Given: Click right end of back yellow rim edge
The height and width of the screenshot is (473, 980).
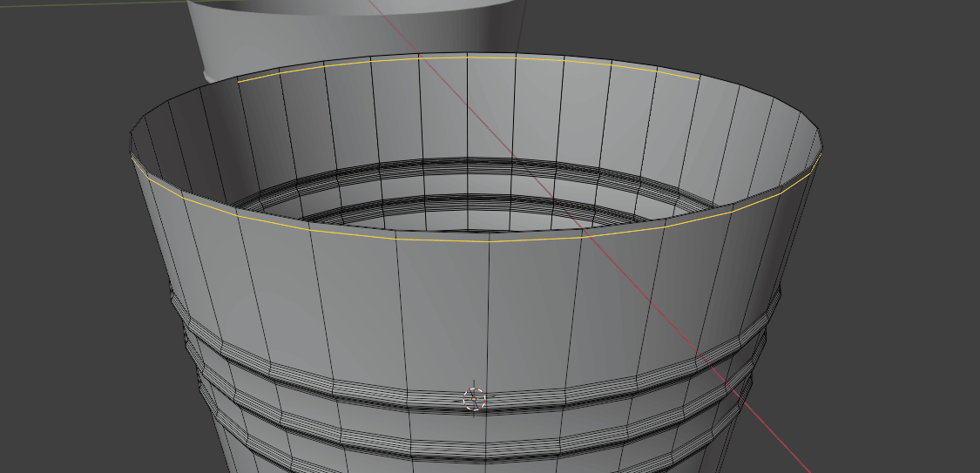Looking at the screenshot, I should 698,79.
